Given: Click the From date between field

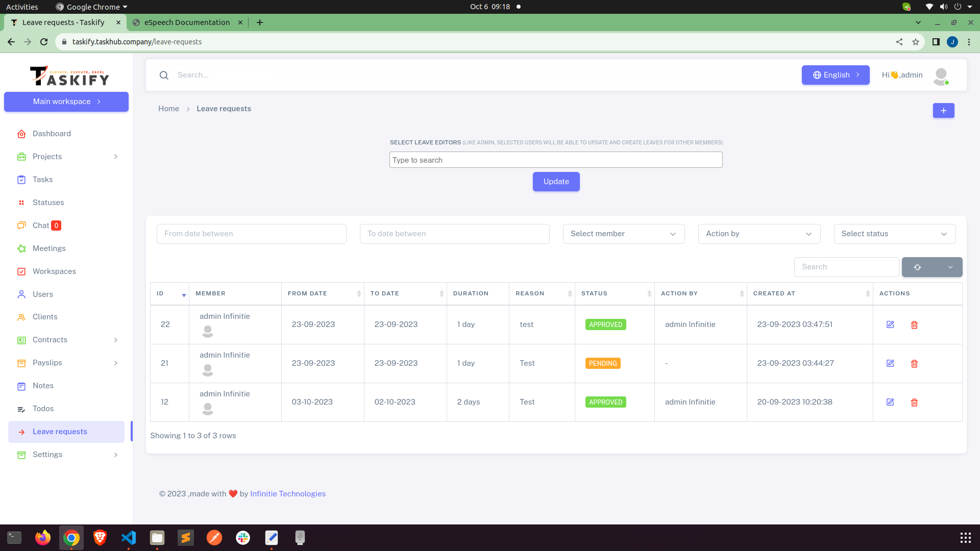Looking at the screenshot, I should (x=251, y=234).
